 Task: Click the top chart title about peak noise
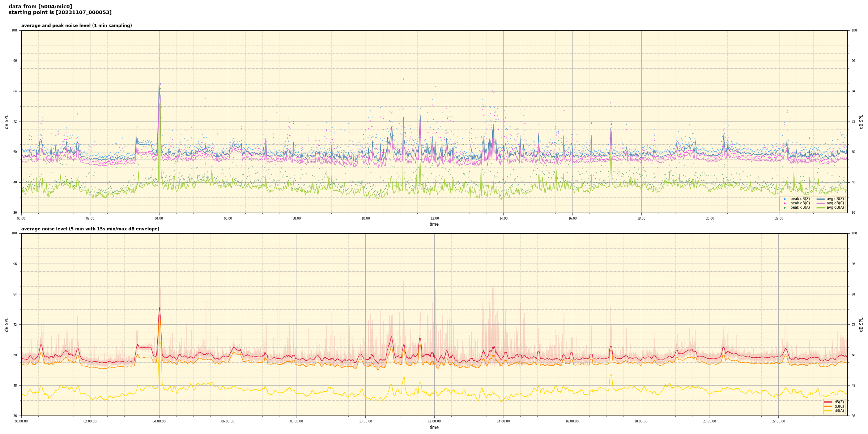click(76, 26)
